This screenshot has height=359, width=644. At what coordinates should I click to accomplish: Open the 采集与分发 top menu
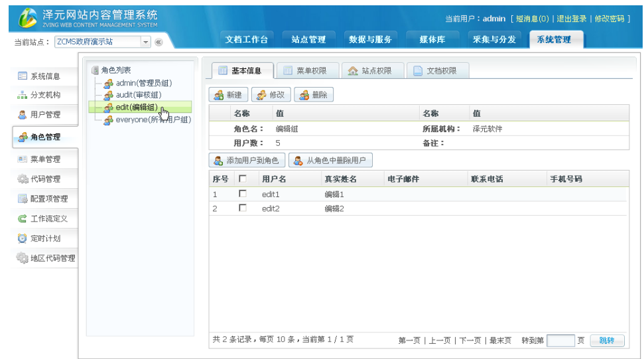tap(494, 39)
